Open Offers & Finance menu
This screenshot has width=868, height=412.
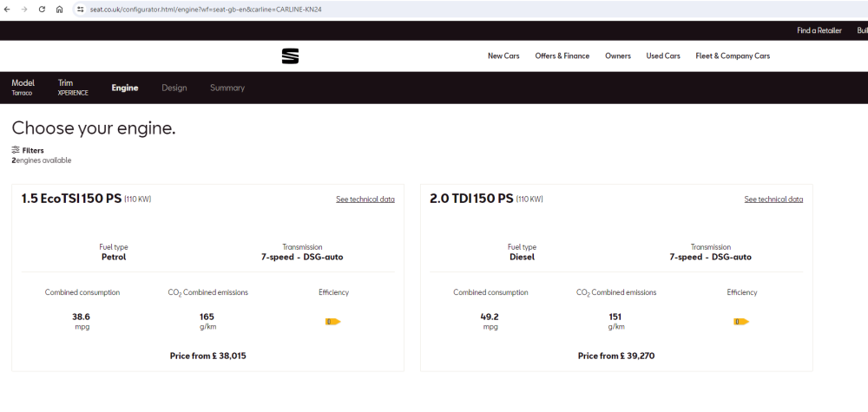point(562,56)
